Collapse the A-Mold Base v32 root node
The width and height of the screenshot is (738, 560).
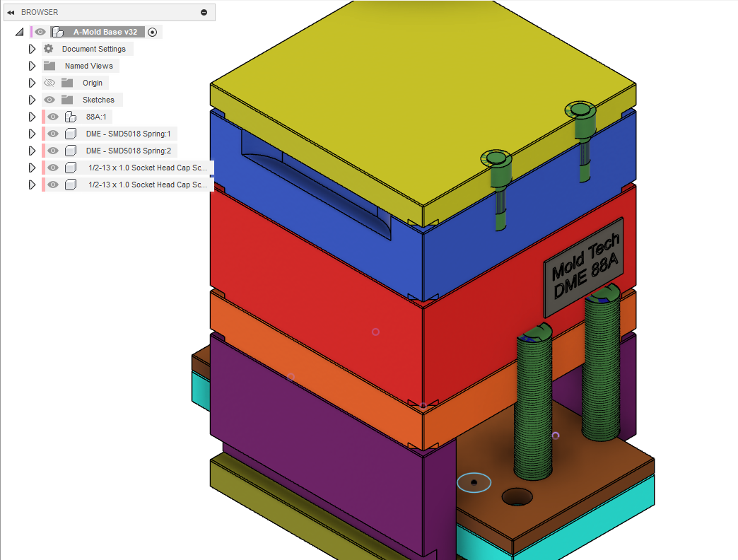coord(19,32)
